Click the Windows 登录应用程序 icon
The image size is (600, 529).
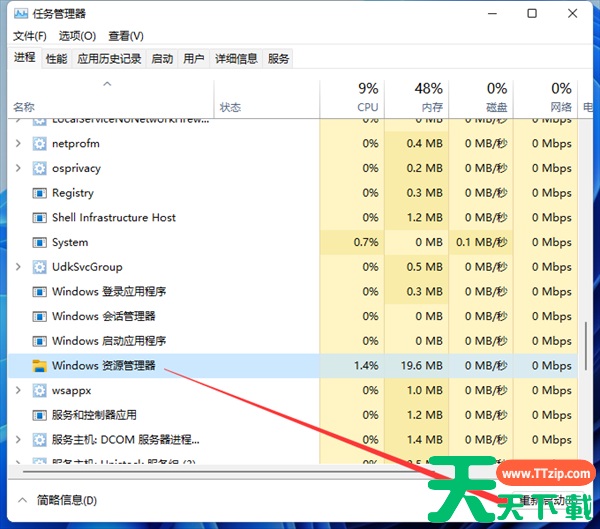coord(39,292)
